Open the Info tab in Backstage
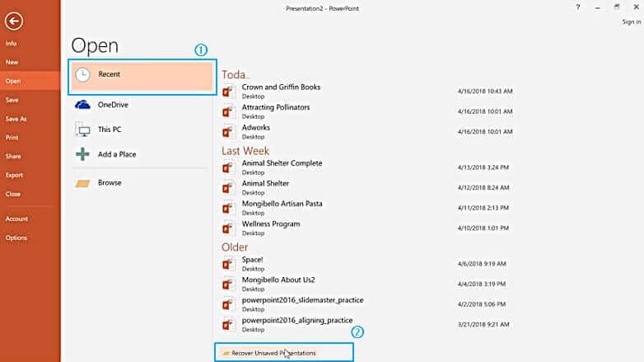This screenshot has width=644, height=362. 11,43
